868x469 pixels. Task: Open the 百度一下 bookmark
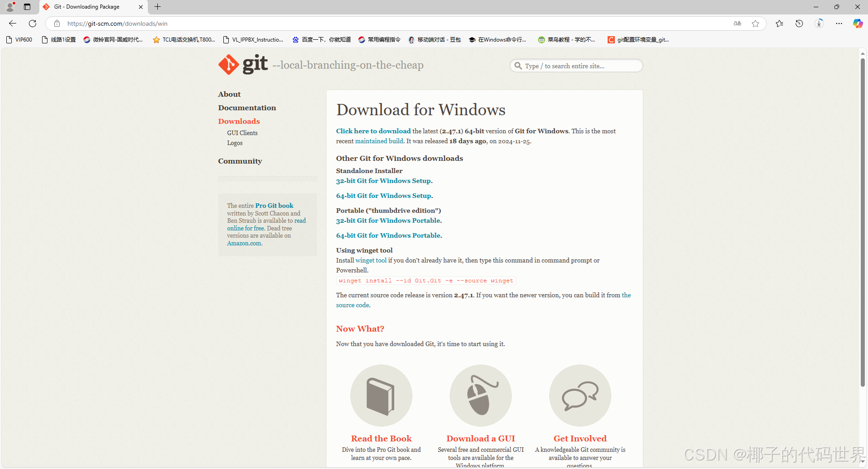tap(321, 40)
